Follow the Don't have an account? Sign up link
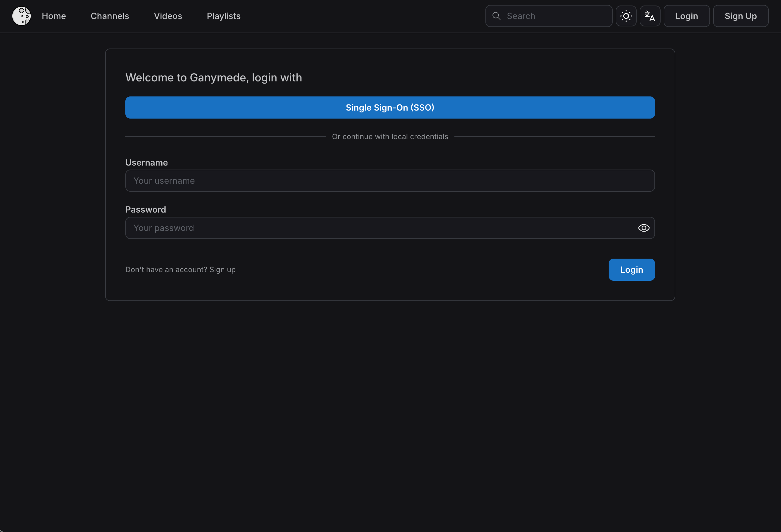The height and width of the screenshot is (532, 781). pos(180,269)
